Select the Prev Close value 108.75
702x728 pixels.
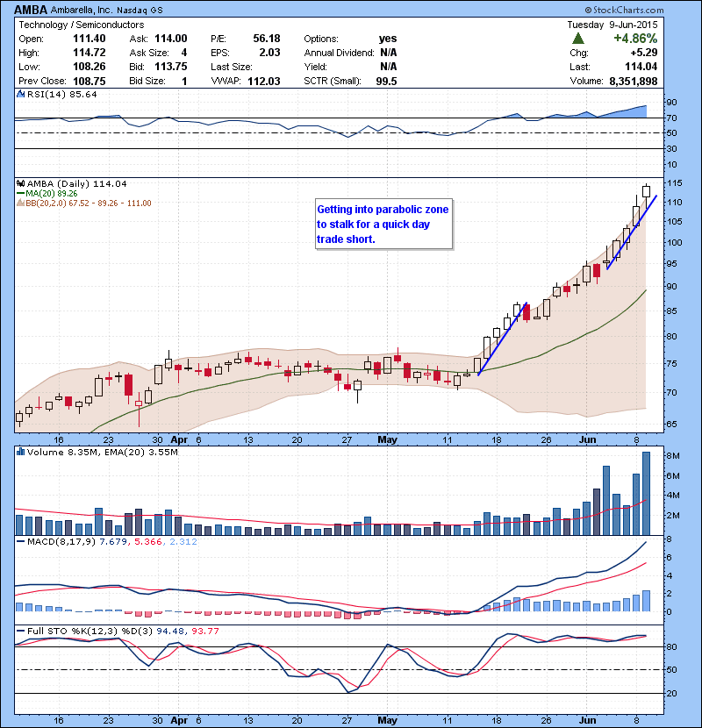(90, 81)
